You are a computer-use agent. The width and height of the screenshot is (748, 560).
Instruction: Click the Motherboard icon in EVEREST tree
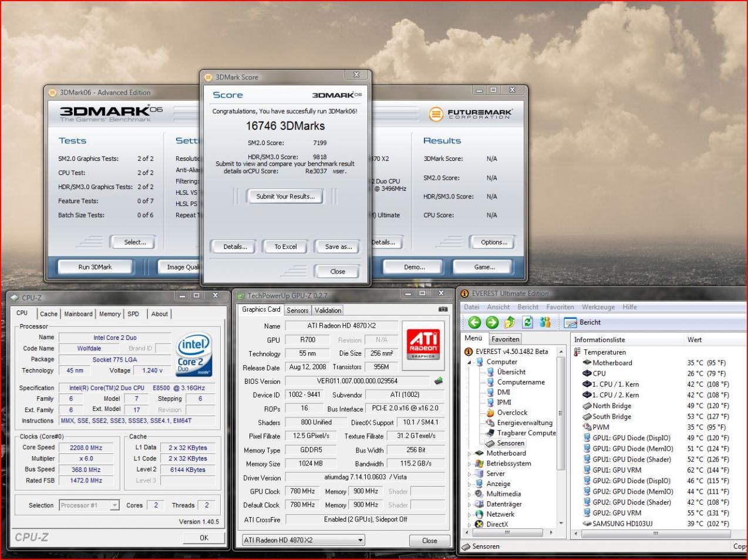coord(480,453)
